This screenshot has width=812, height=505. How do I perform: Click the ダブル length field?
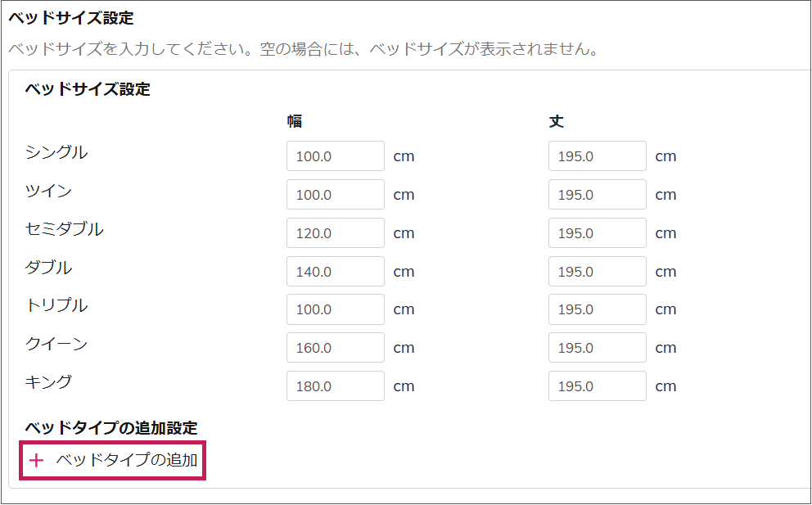coord(598,271)
